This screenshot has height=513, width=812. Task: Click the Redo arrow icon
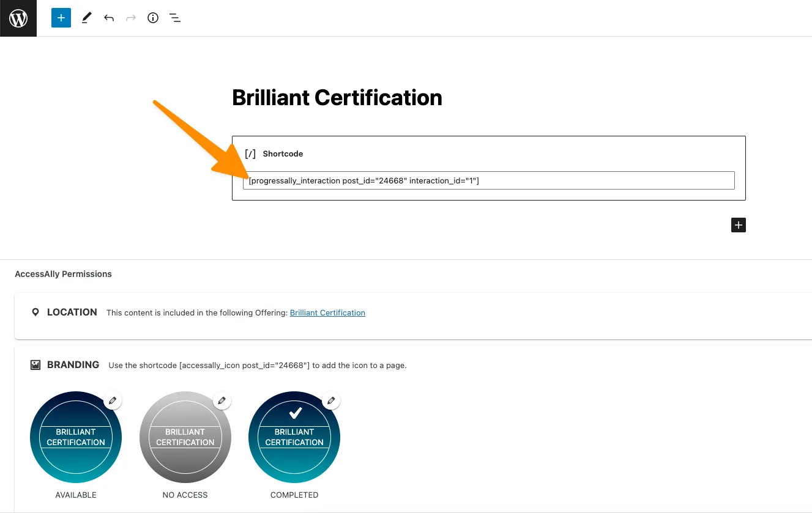click(x=130, y=18)
